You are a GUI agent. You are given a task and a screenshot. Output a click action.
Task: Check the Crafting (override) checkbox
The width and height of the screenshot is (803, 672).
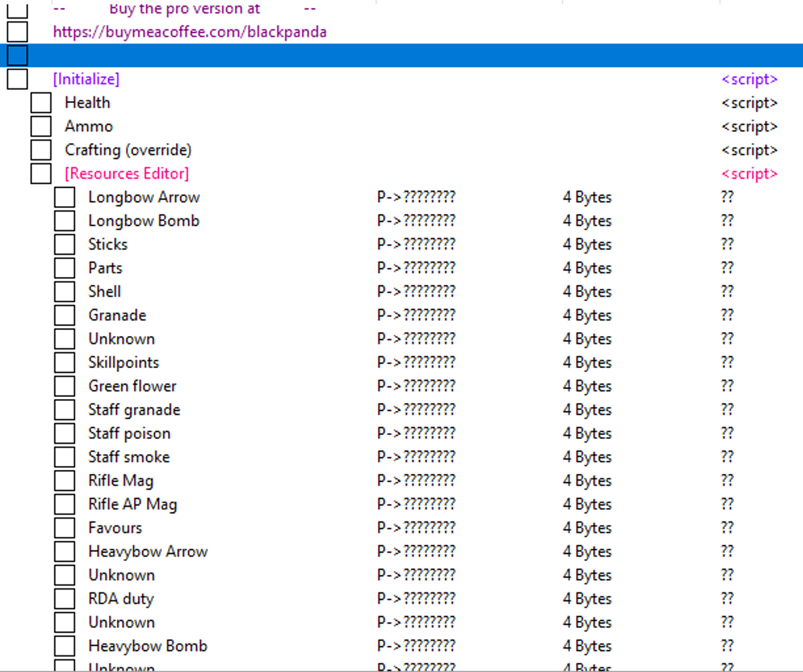[41, 150]
